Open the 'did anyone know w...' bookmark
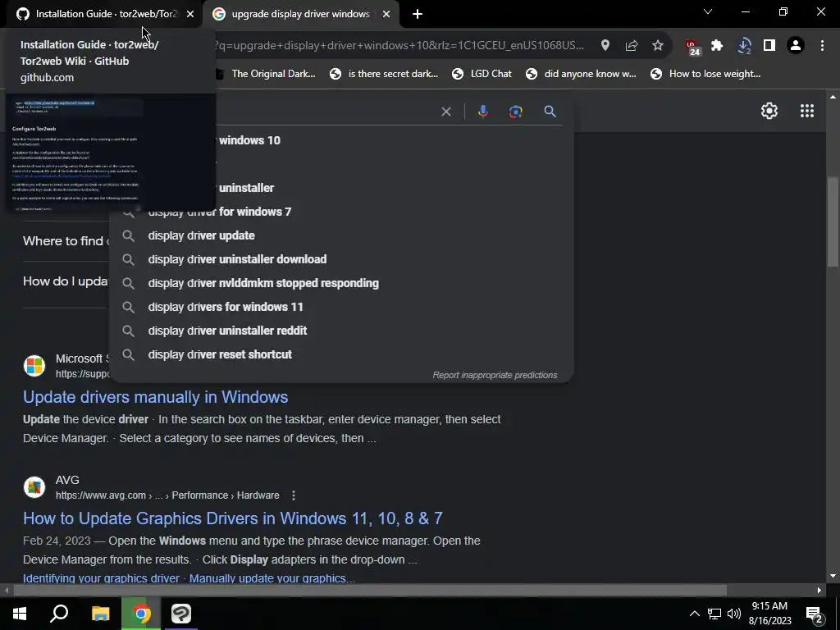 [582, 74]
